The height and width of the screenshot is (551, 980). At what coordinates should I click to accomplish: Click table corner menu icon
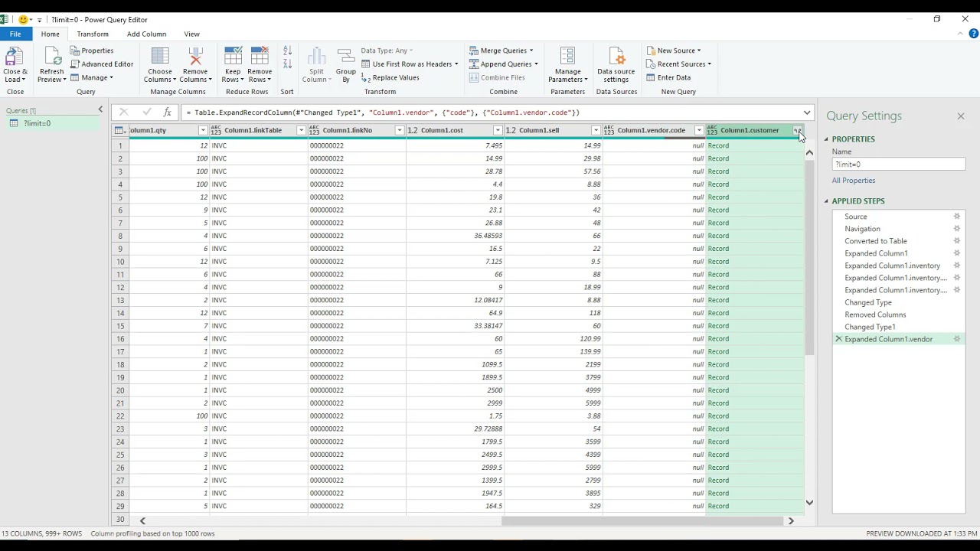pyautogui.click(x=120, y=130)
